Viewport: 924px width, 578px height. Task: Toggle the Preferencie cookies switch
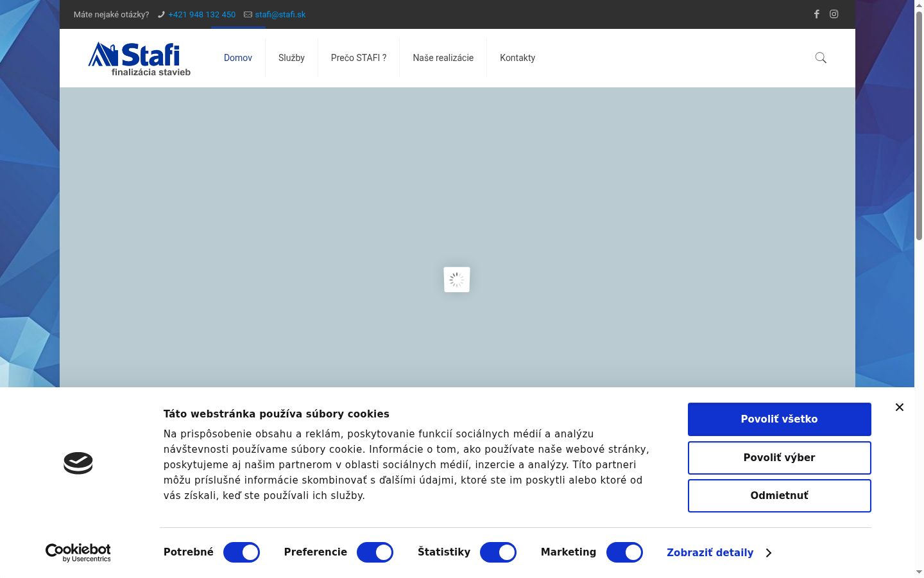click(x=375, y=552)
